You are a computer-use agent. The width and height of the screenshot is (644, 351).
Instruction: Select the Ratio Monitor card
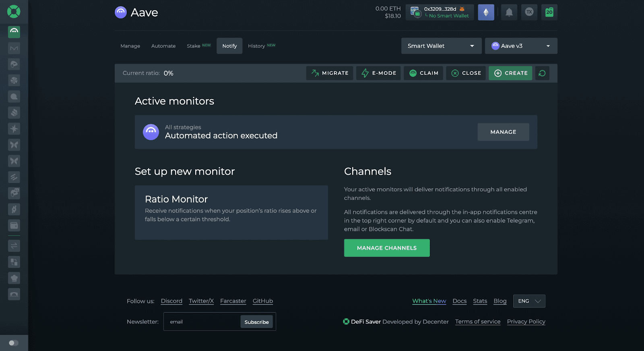click(x=231, y=212)
